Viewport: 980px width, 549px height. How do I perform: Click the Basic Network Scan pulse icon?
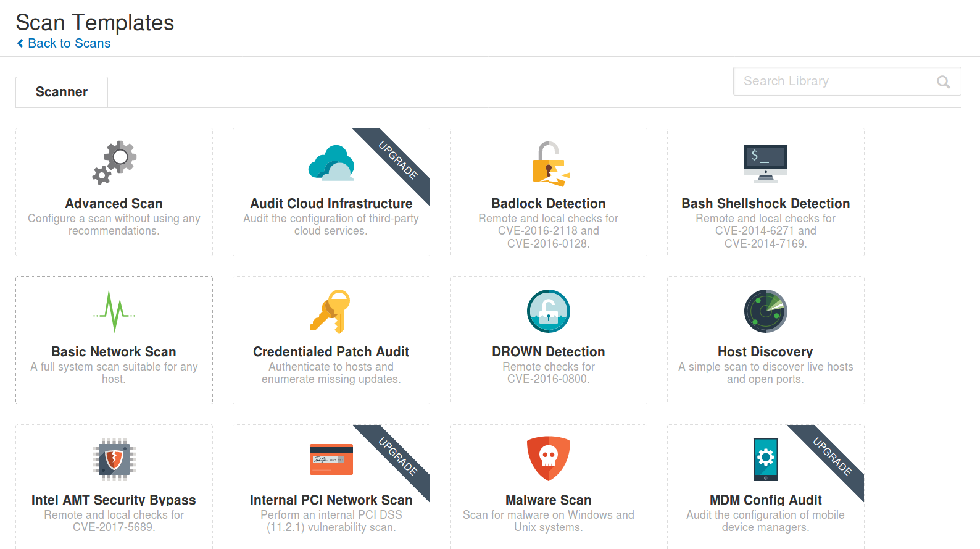point(114,311)
